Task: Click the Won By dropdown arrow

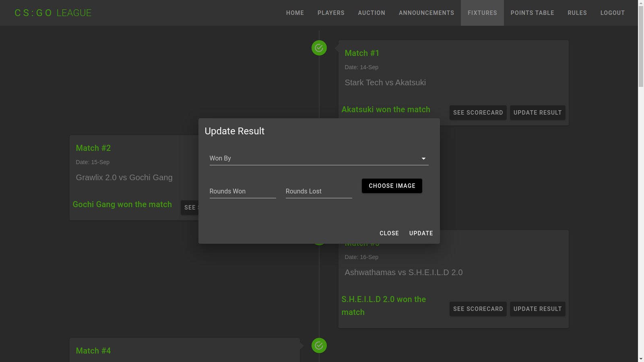Action: click(x=423, y=159)
